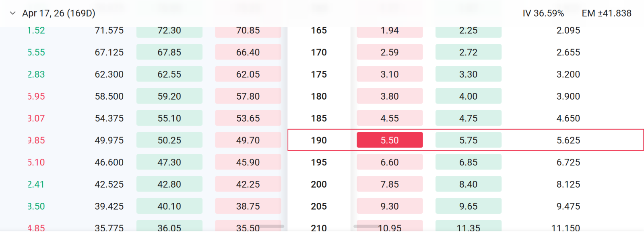Select call ask 57.80 at strike 180

coord(248,96)
